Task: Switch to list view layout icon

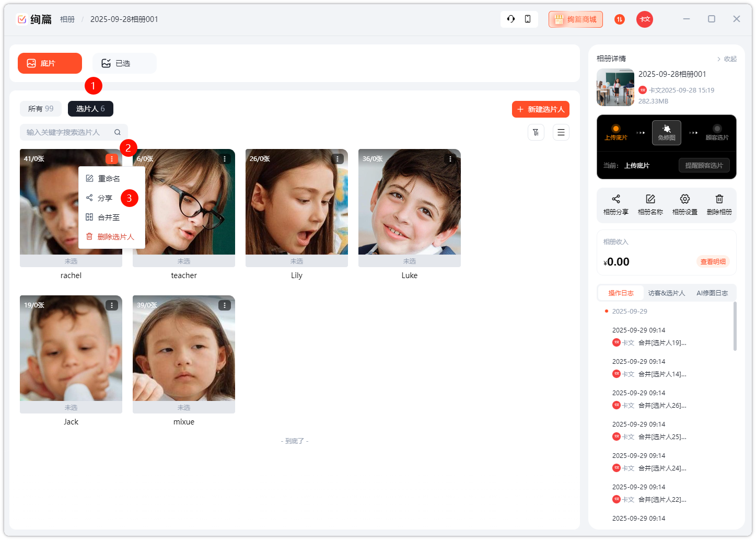Action: coord(561,132)
